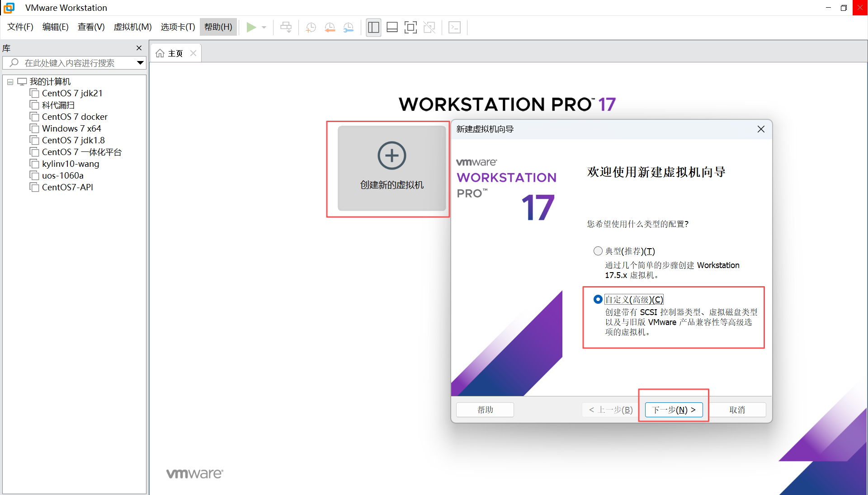Screen dimensions: 868x495
Task: Select CentOS 7 docker in library
Action: point(75,117)
